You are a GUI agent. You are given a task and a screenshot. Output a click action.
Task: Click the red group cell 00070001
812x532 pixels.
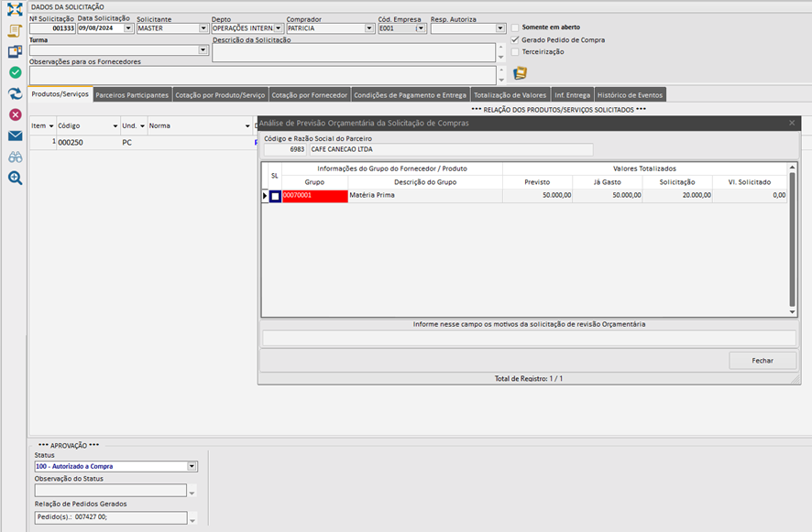(315, 196)
